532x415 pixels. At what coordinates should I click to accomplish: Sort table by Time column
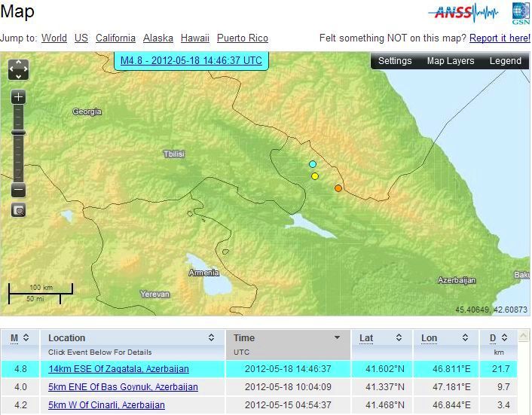coord(286,338)
